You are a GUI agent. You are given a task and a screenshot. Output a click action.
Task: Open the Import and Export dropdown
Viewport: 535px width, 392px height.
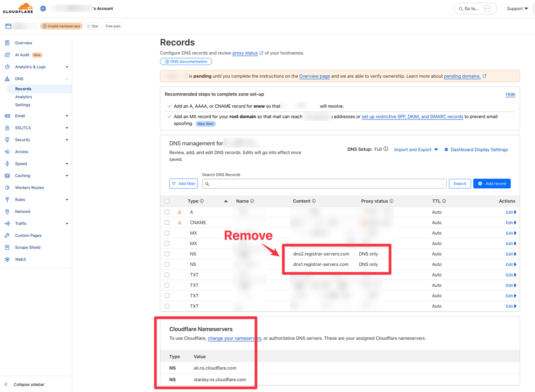(x=416, y=149)
